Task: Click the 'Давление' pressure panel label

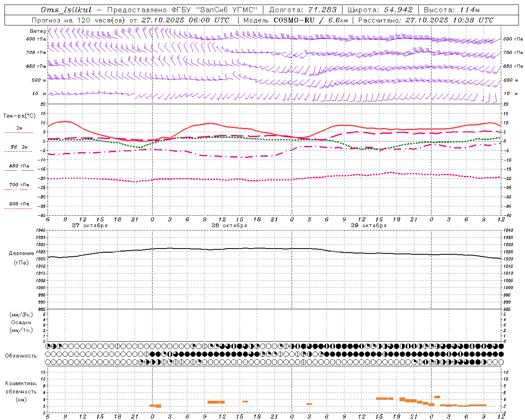Action: (x=21, y=253)
